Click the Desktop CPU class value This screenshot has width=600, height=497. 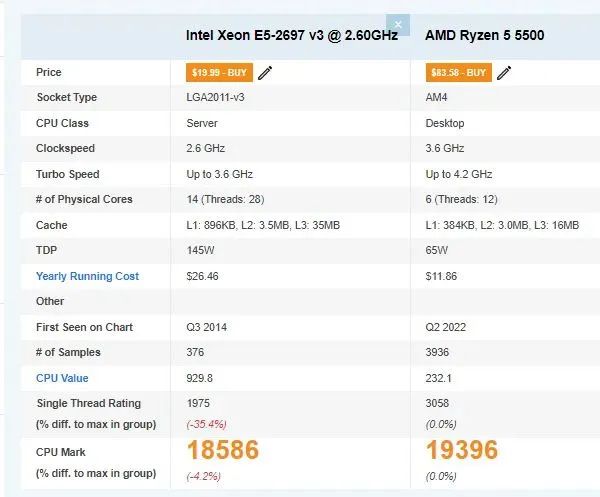445,123
